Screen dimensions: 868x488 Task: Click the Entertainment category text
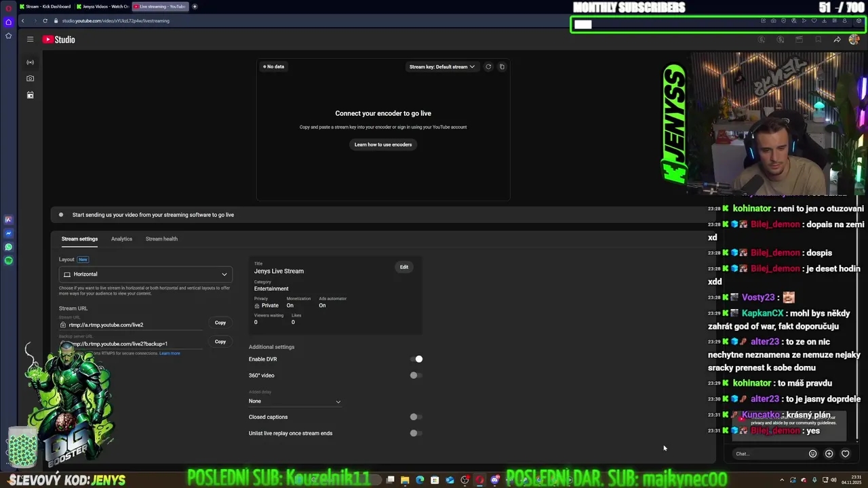(271, 289)
